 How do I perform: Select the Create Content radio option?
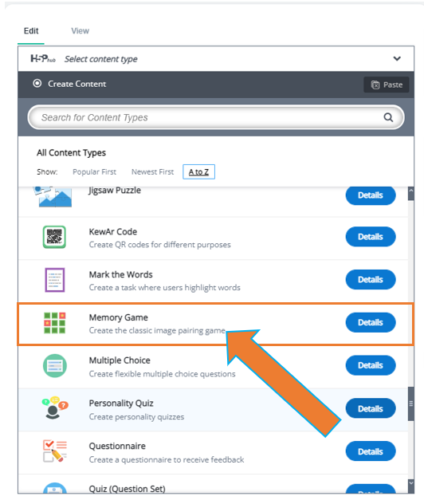[x=37, y=84]
